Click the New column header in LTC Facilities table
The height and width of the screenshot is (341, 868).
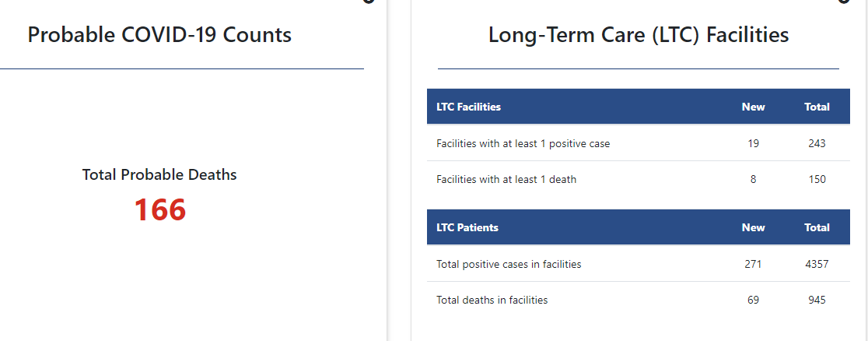tap(754, 107)
